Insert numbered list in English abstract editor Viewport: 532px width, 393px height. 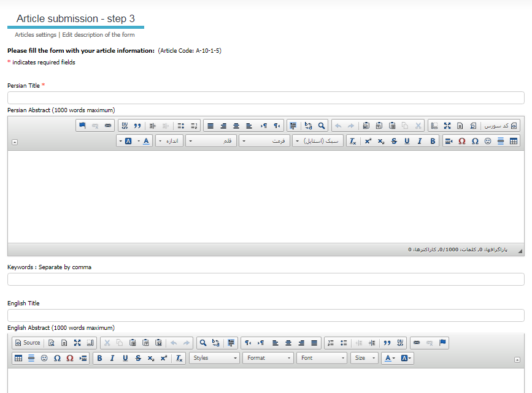(331, 343)
